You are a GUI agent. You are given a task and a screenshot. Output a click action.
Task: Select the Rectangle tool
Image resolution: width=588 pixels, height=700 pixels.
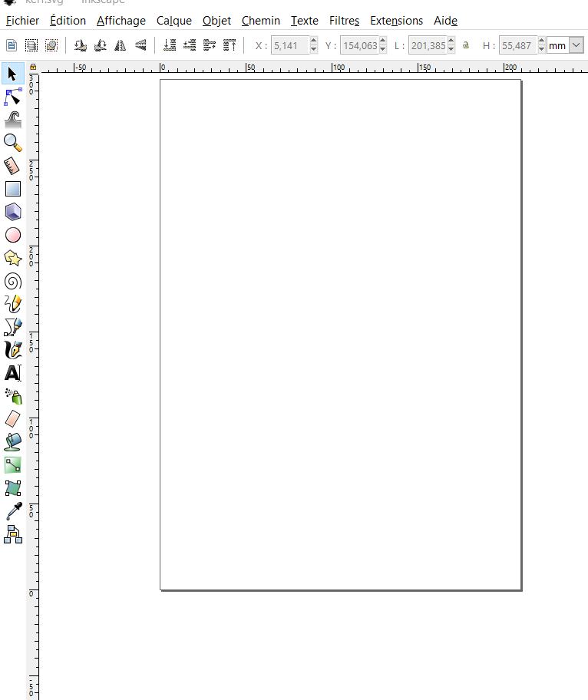tap(12, 189)
